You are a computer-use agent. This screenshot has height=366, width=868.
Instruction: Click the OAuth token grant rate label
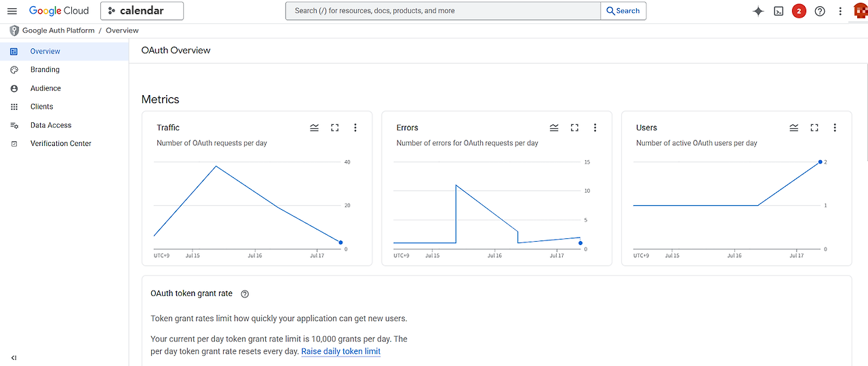tap(191, 294)
